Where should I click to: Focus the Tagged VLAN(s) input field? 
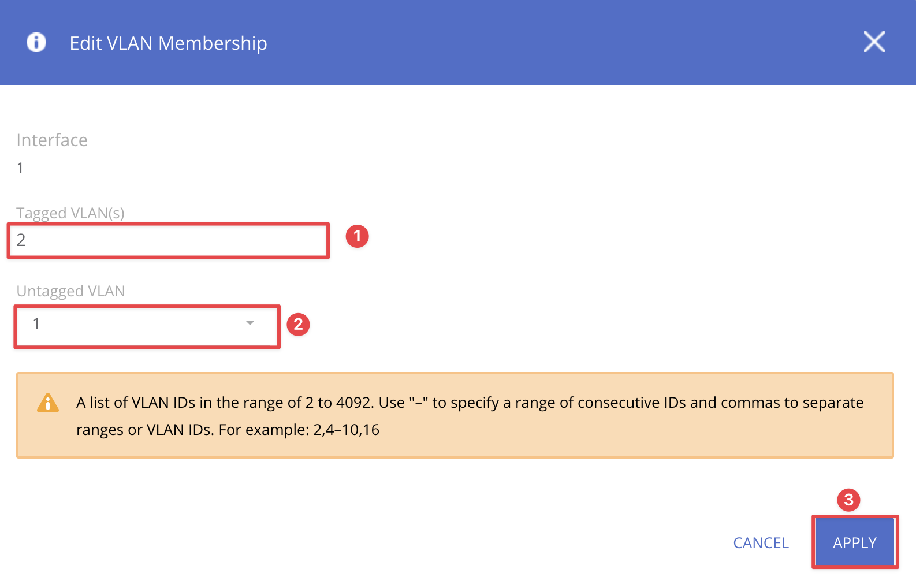click(168, 240)
